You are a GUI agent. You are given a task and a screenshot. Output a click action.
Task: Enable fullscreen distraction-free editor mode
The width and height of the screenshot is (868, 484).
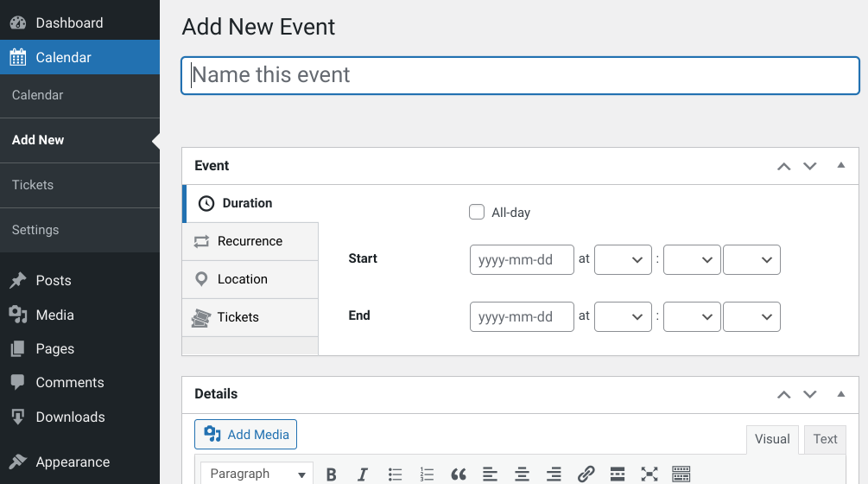click(x=649, y=474)
